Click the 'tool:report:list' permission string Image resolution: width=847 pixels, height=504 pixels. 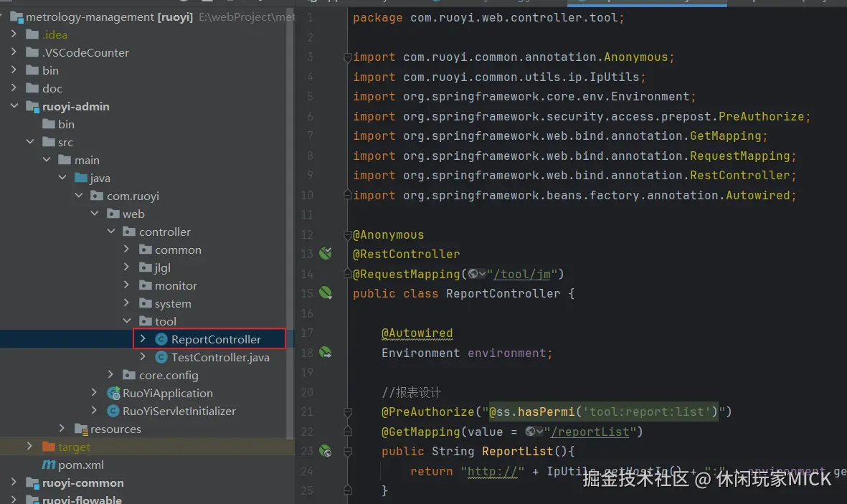(x=647, y=412)
